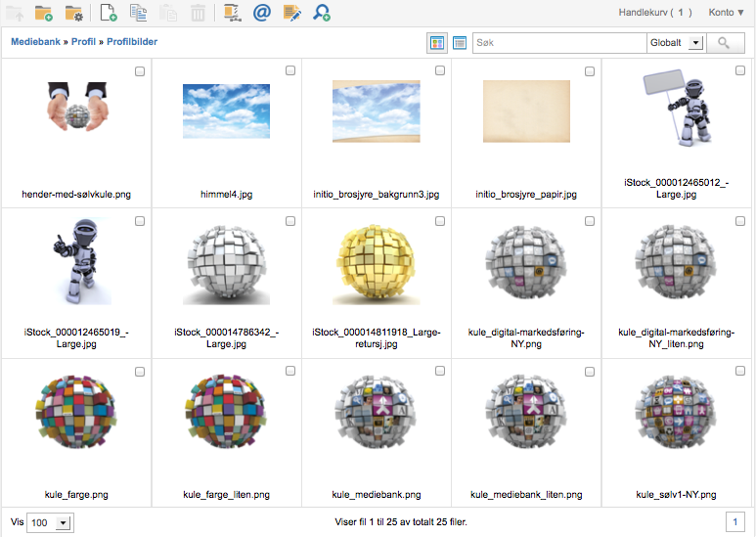The image size is (756, 537).
Task: Open the Globalt search scope dropdown
Action: (676, 43)
